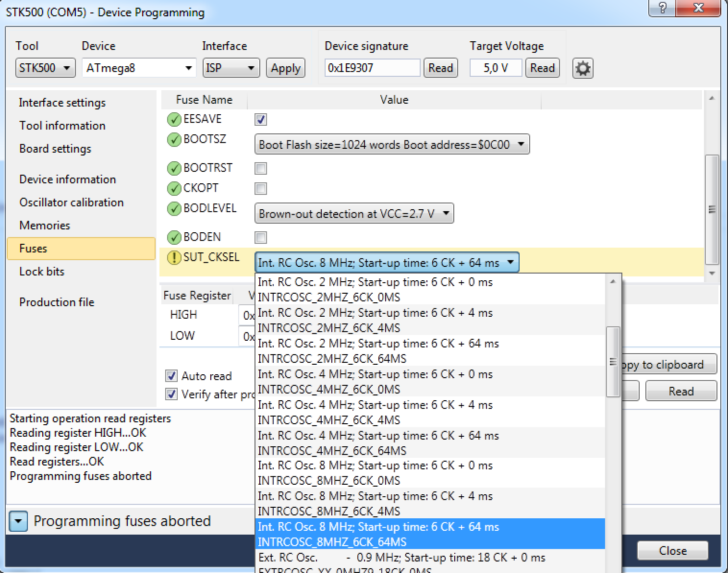Select Int. RC Osc. 2 MHz 6 CK + 64 ms
Viewport: 728px width, 573px height.
pos(430,351)
